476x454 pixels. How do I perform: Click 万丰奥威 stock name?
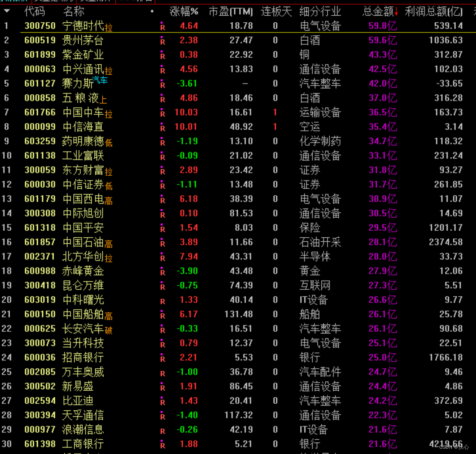tap(83, 372)
